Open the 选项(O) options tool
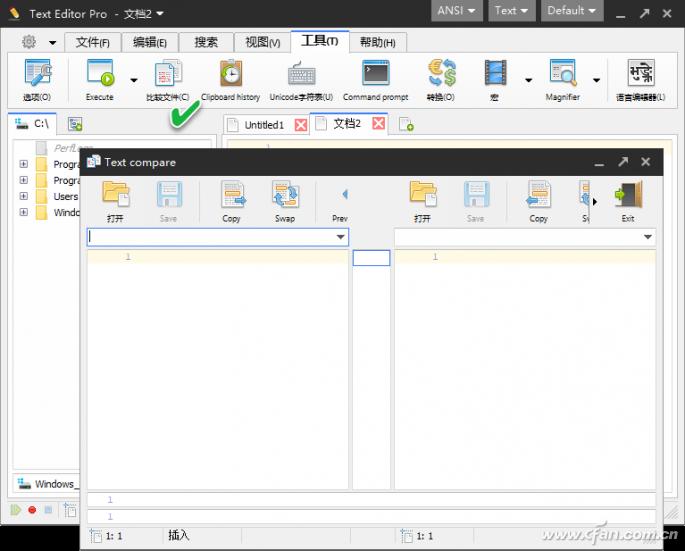Viewport: 685px width, 551px height. click(x=37, y=80)
